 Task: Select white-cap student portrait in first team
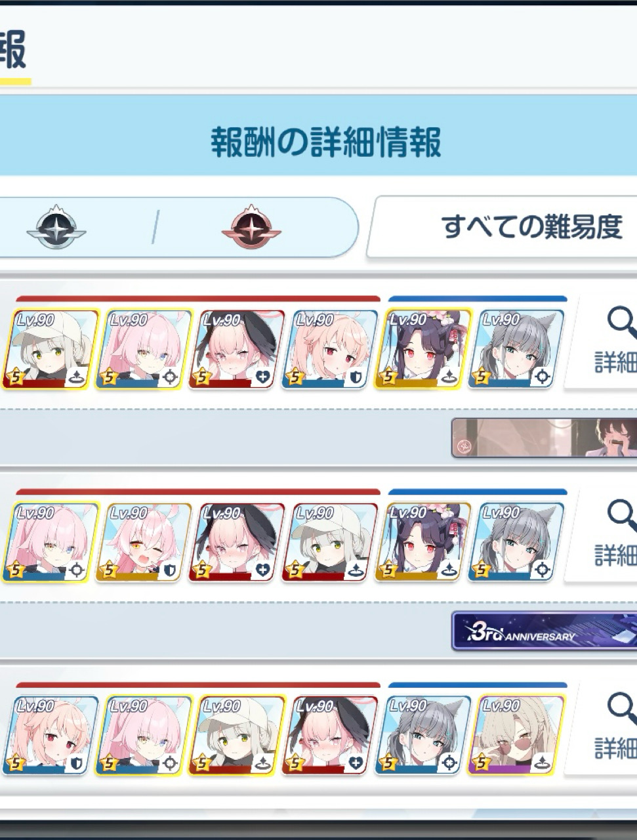point(51,348)
